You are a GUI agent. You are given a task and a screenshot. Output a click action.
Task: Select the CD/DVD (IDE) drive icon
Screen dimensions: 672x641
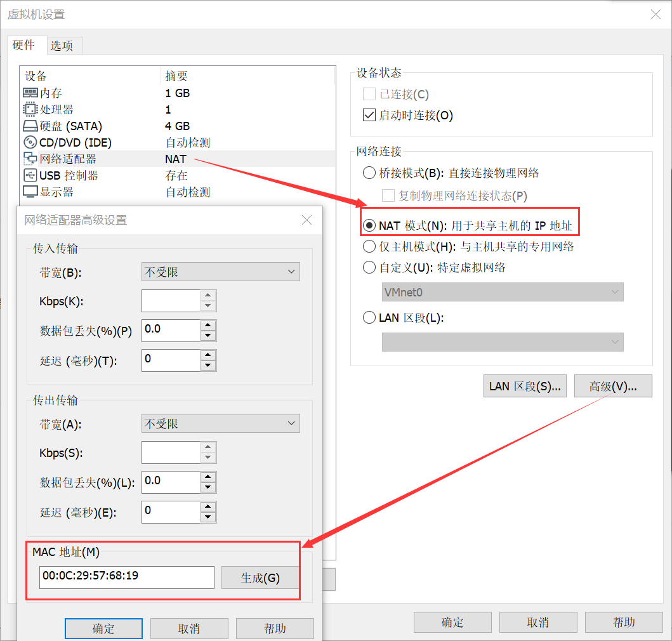pyautogui.click(x=29, y=142)
